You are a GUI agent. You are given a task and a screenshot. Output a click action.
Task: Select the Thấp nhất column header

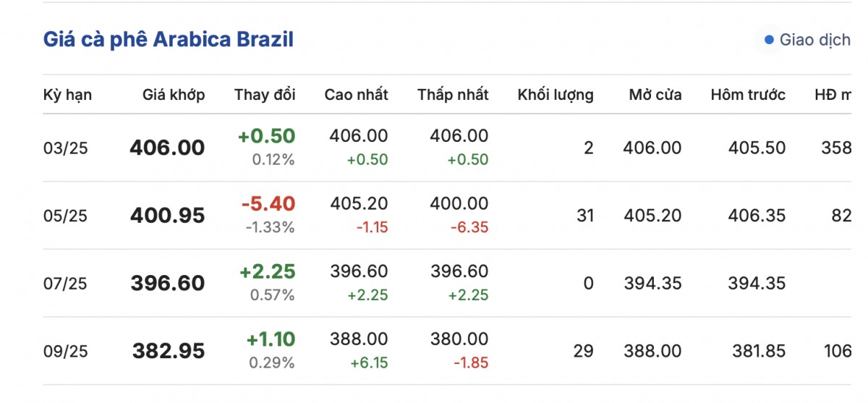453,95
